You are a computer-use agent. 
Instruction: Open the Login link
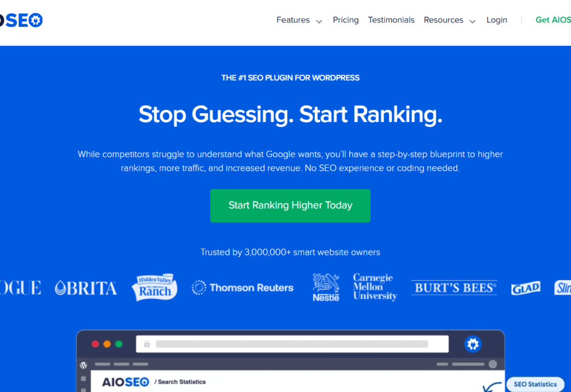(497, 20)
